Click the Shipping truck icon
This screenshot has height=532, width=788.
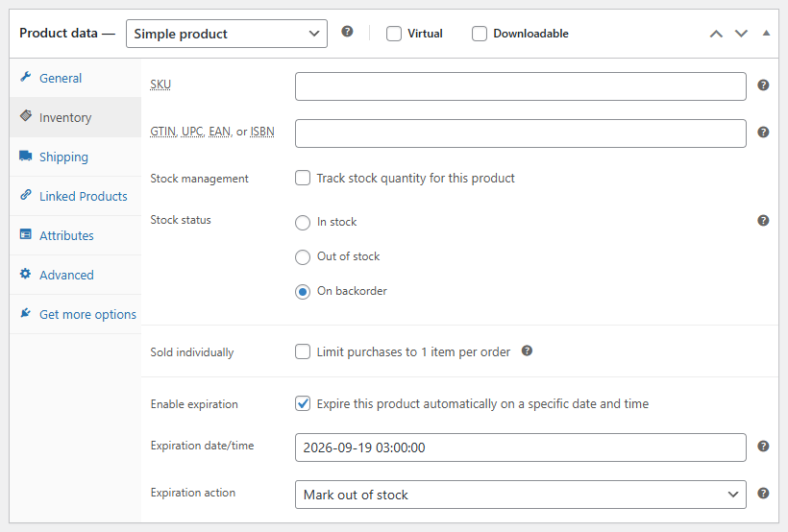(x=26, y=156)
